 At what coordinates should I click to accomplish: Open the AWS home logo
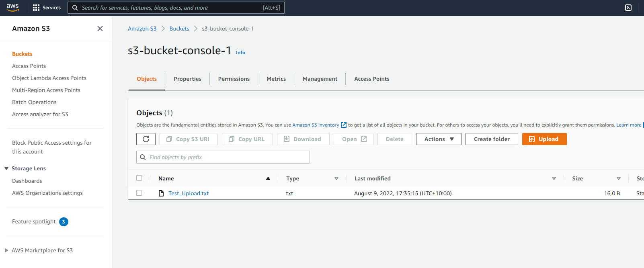click(13, 8)
